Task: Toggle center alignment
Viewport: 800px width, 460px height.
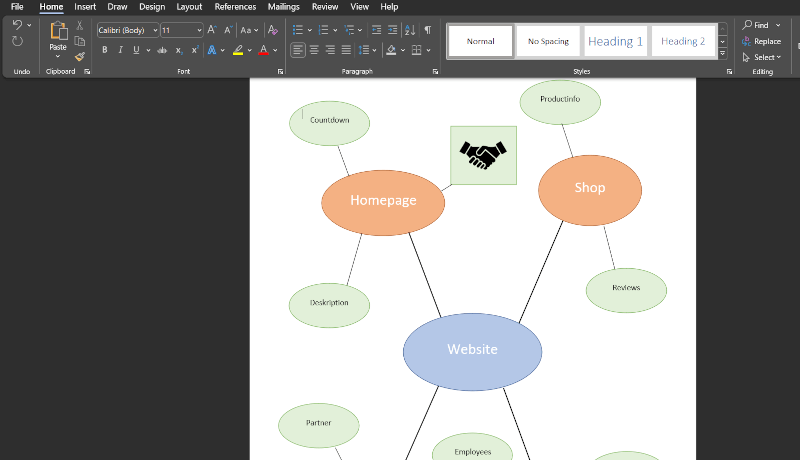Action: pos(314,50)
